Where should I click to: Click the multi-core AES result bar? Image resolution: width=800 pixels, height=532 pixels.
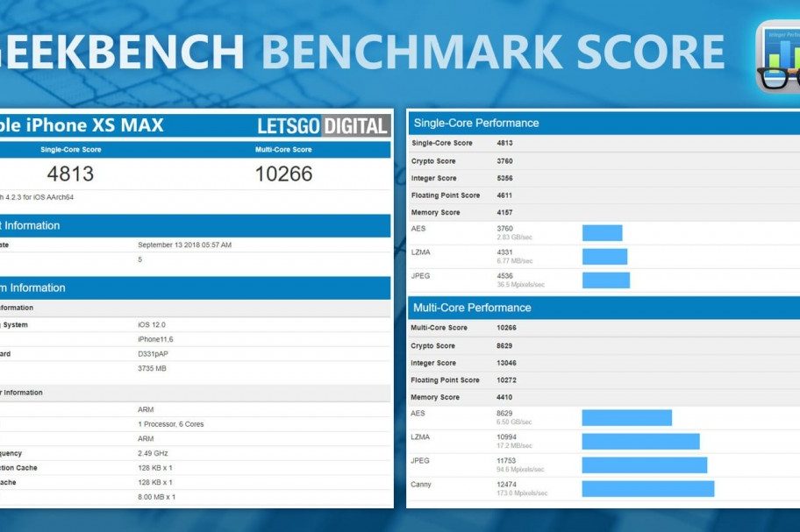coord(626,417)
